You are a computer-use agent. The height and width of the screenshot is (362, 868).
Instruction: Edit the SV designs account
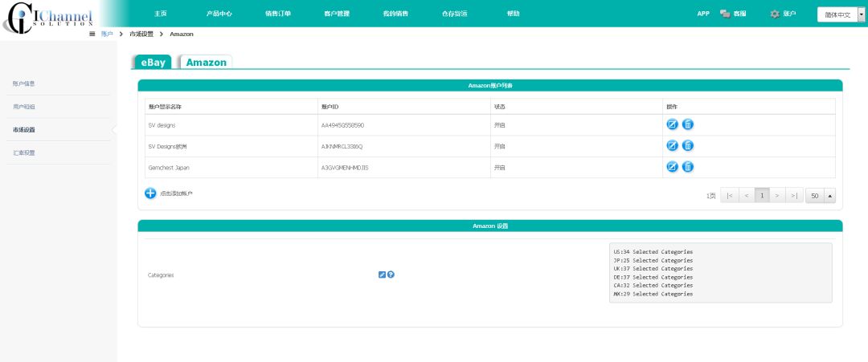click(672, 124)
